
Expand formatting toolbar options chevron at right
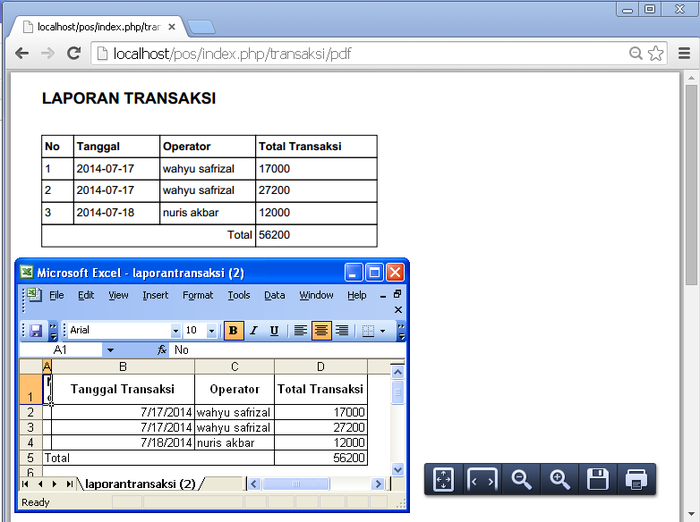[401, 331]
